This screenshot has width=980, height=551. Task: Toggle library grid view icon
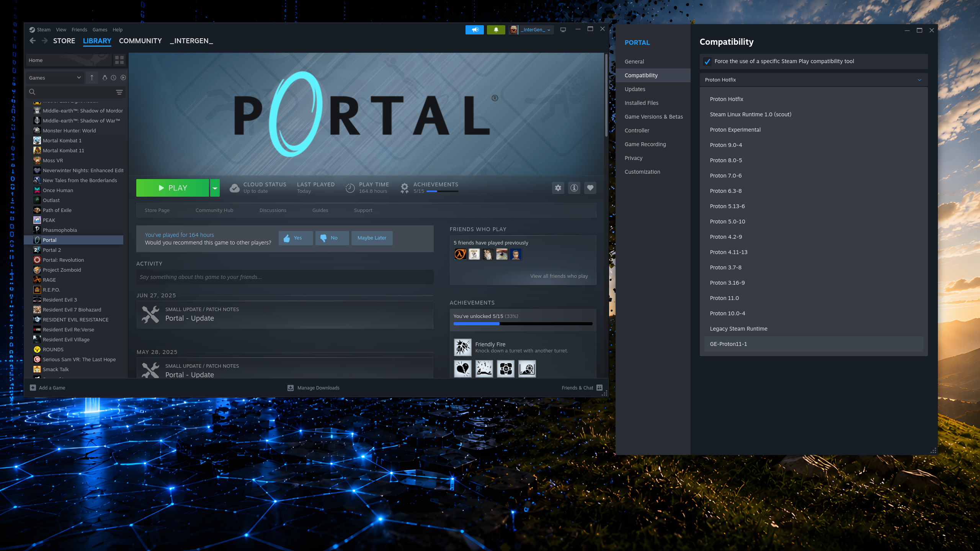[119, 60]
